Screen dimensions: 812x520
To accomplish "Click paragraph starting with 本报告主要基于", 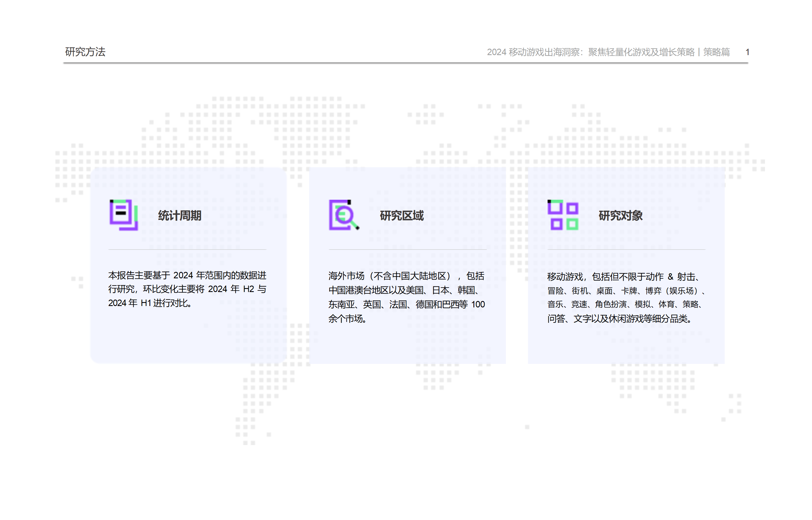I will 187,289.
